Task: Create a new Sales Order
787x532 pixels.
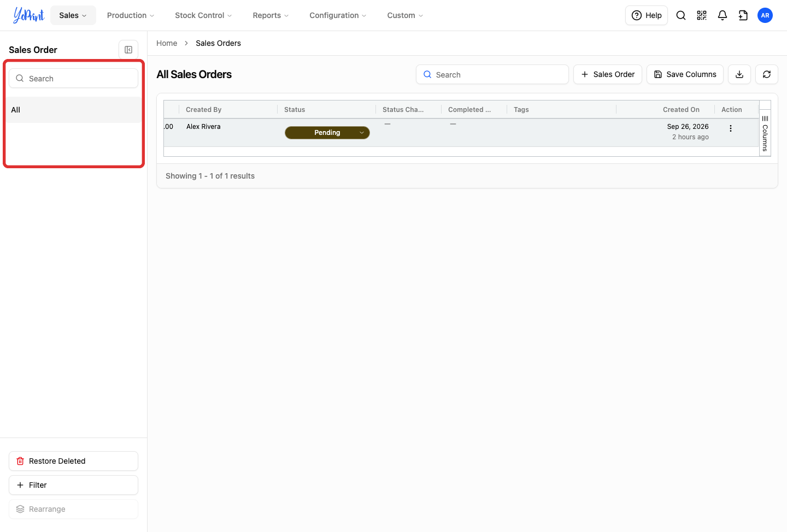Action: point(608,74)
